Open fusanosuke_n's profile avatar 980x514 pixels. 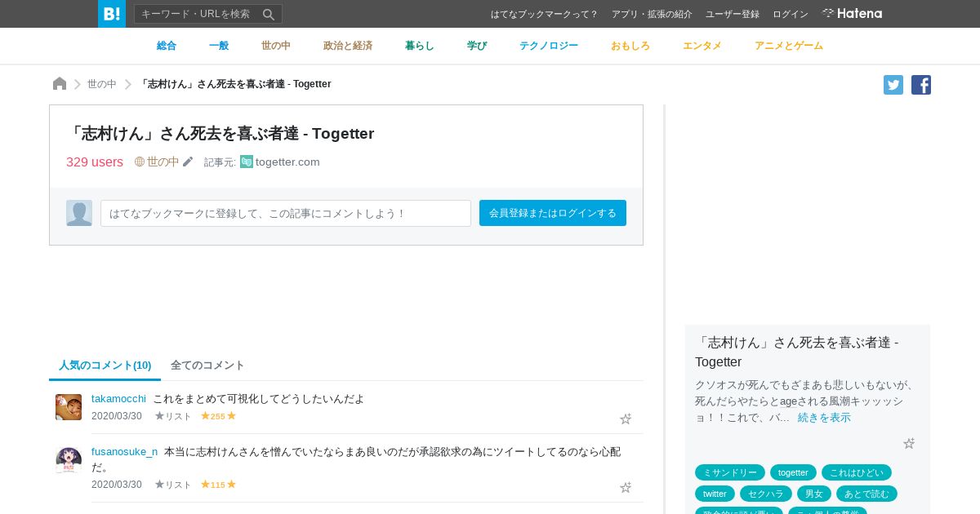click(x=69, y=460)
